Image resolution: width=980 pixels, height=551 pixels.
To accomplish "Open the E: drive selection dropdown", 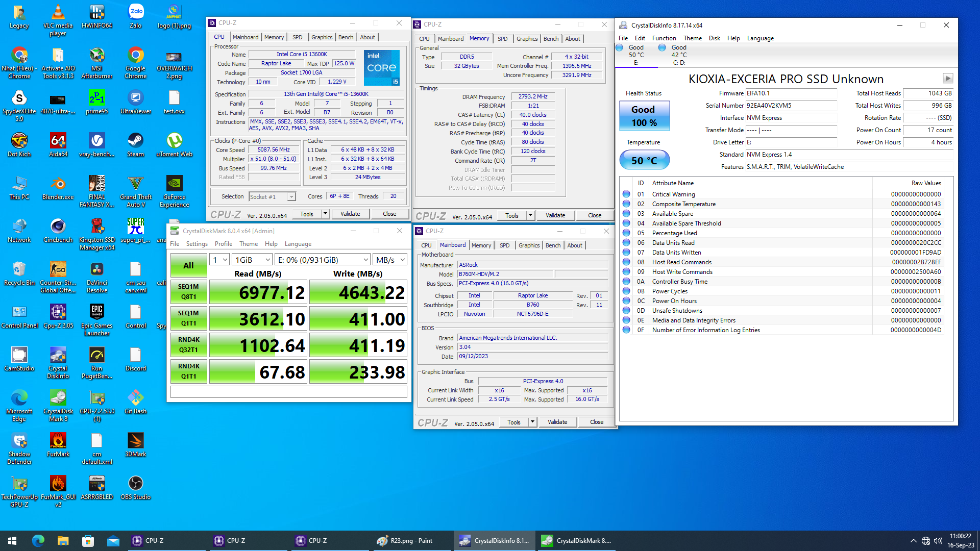I will pyautogui.click(x=323, y=260).
